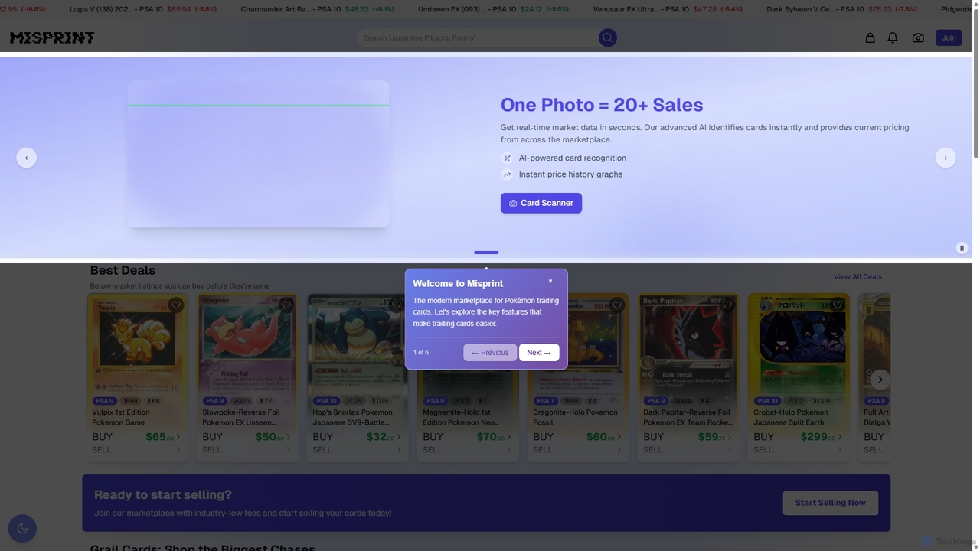Favorite the Crobat Holo card

point(838,305)
